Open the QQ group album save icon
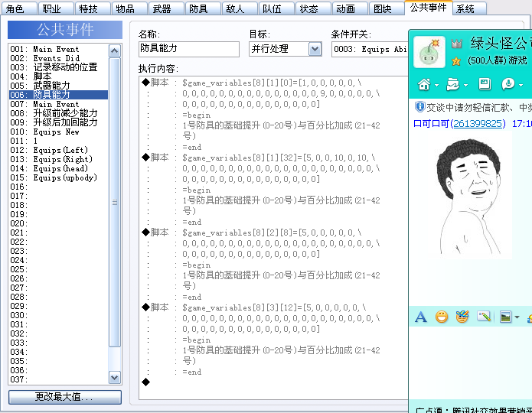The height and width of the screenshot is (413, 532). pyautogui.click(x=485, y=84)
